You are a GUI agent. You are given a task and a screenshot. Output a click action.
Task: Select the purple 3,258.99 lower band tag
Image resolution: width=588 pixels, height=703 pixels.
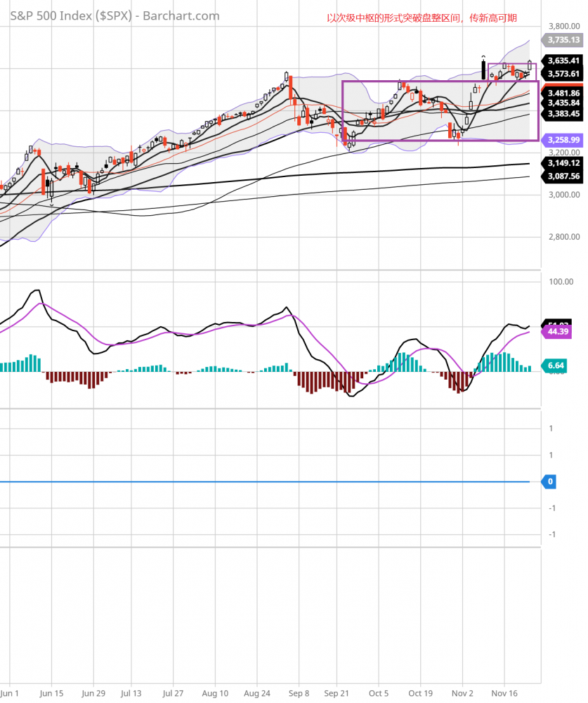(x=563, y=140)
